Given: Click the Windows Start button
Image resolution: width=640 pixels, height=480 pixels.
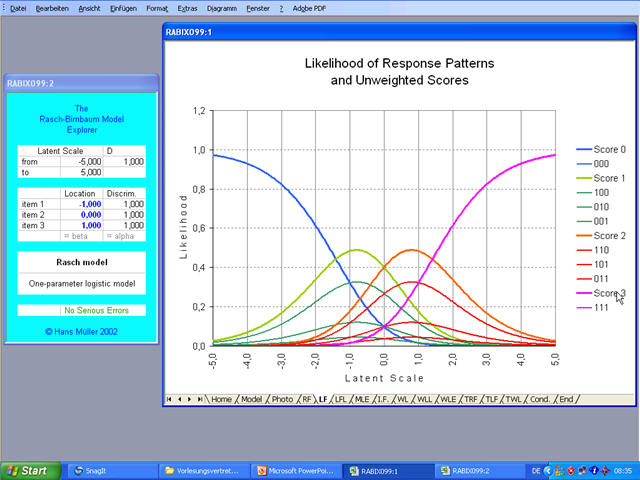Looking at the screenshot, I should [x=27, y=470].
